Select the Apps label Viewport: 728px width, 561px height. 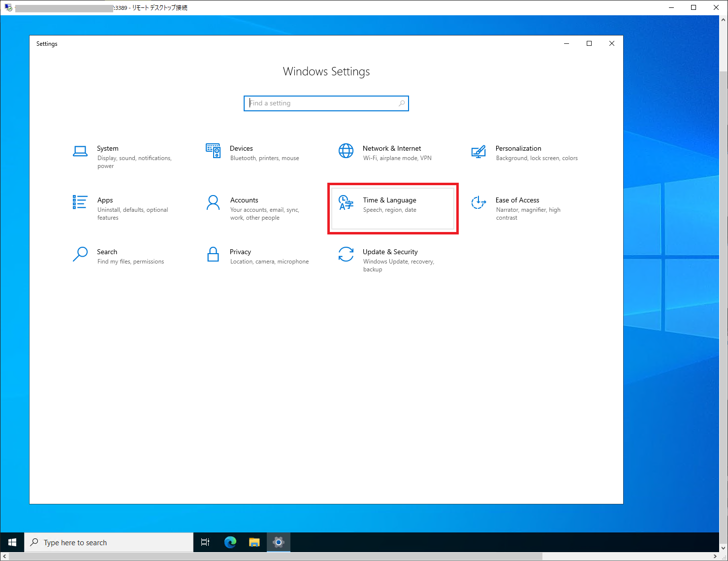[105, 200]
